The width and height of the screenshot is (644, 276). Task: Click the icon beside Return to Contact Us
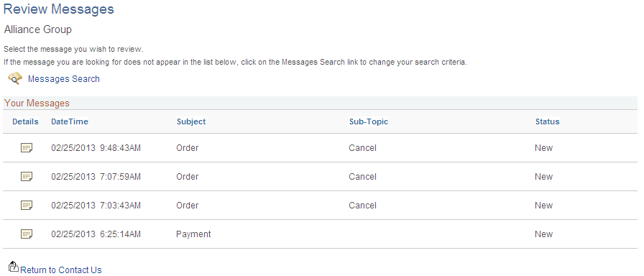[14, 267]
